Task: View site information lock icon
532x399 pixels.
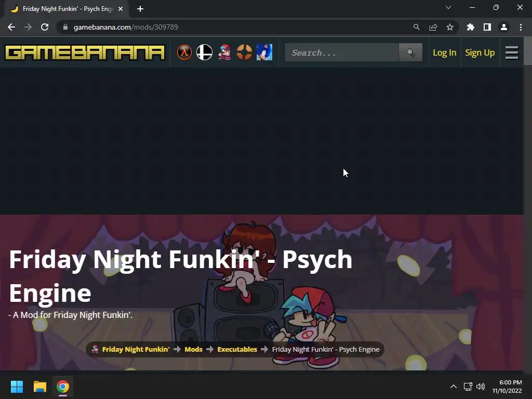Action: pos(65,27)
